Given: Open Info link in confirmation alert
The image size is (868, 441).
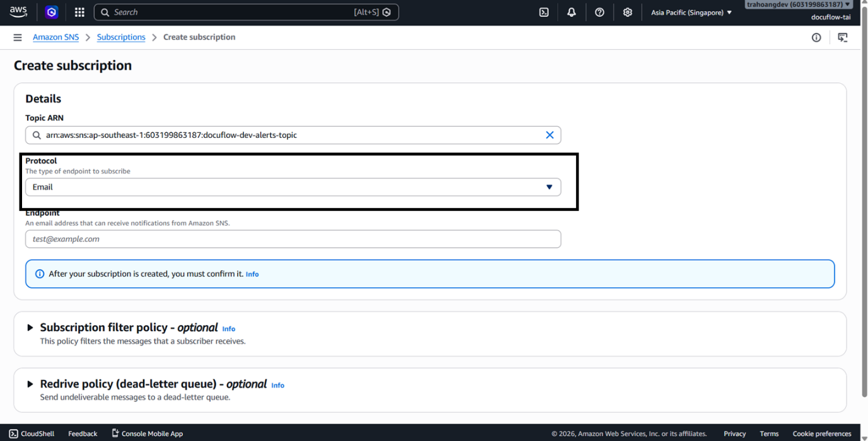Looking at the screenshot, I should click(x=252, y=274).
